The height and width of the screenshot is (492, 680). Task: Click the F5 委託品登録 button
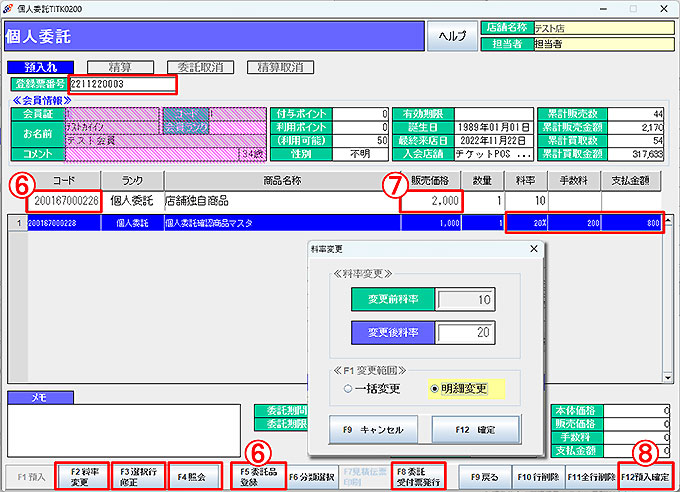[x=258, y=477]
